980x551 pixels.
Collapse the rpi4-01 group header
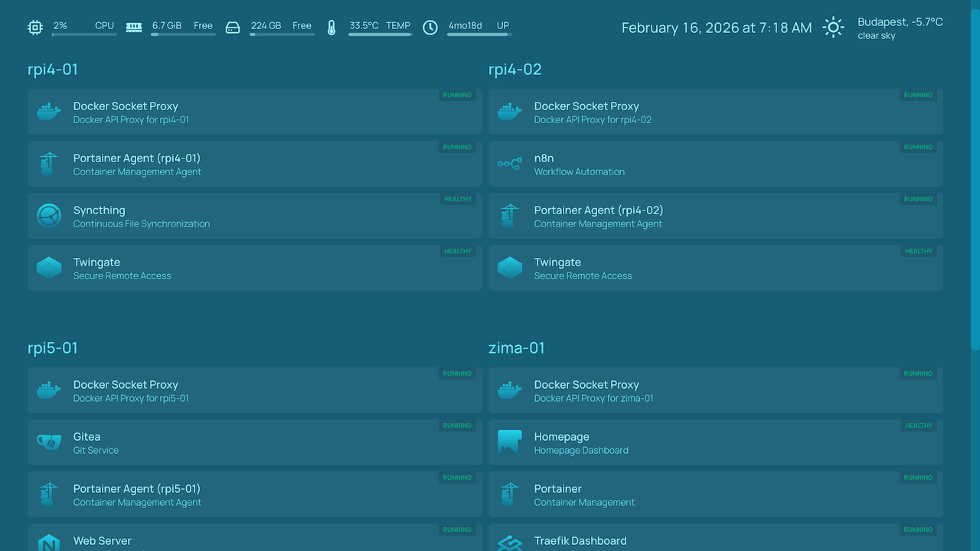pos(53,70)
